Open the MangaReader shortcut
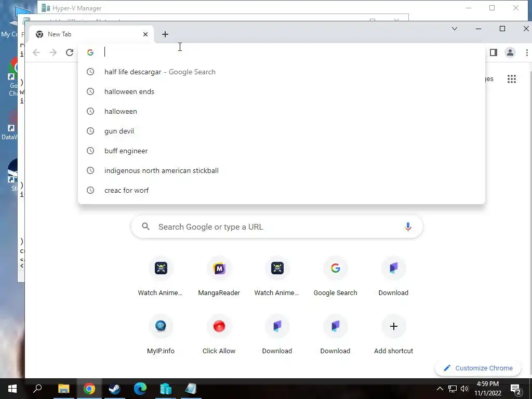532x399 pixels. pos(219,276)
